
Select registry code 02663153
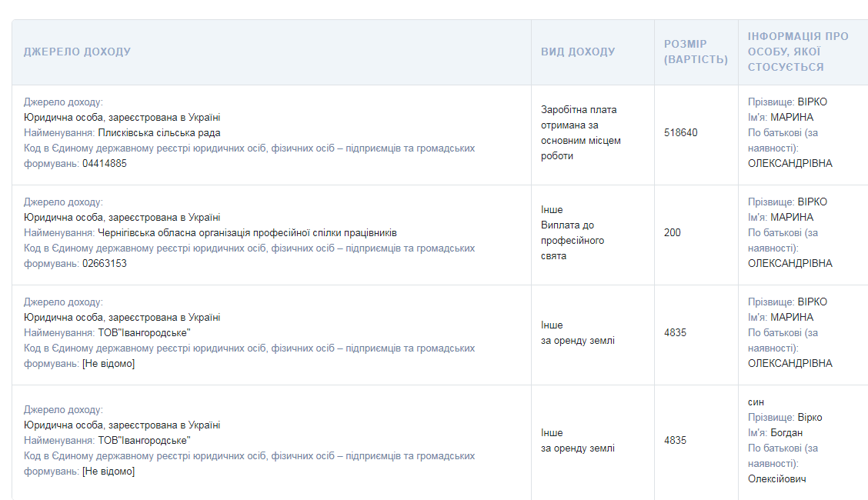(105, 263)
